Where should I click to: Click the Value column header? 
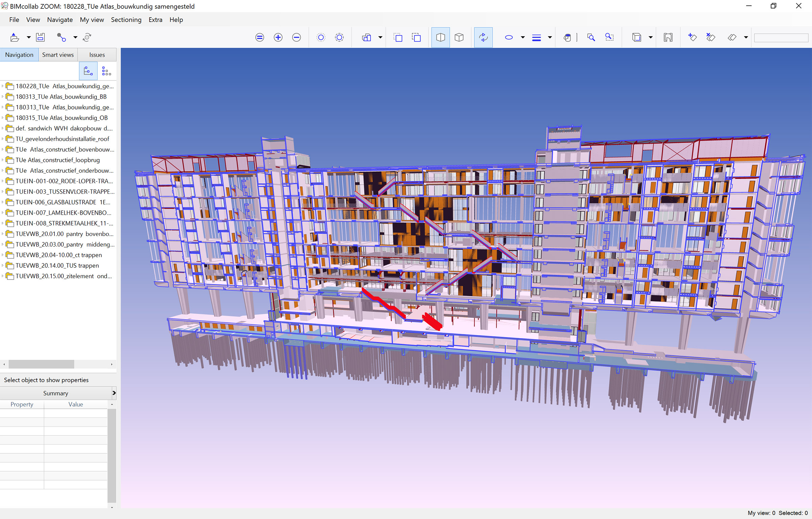click(x=76, y=404)
